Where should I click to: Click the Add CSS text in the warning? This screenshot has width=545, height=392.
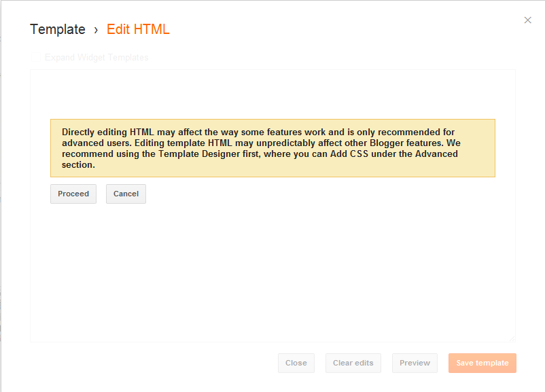pos(349,154)
